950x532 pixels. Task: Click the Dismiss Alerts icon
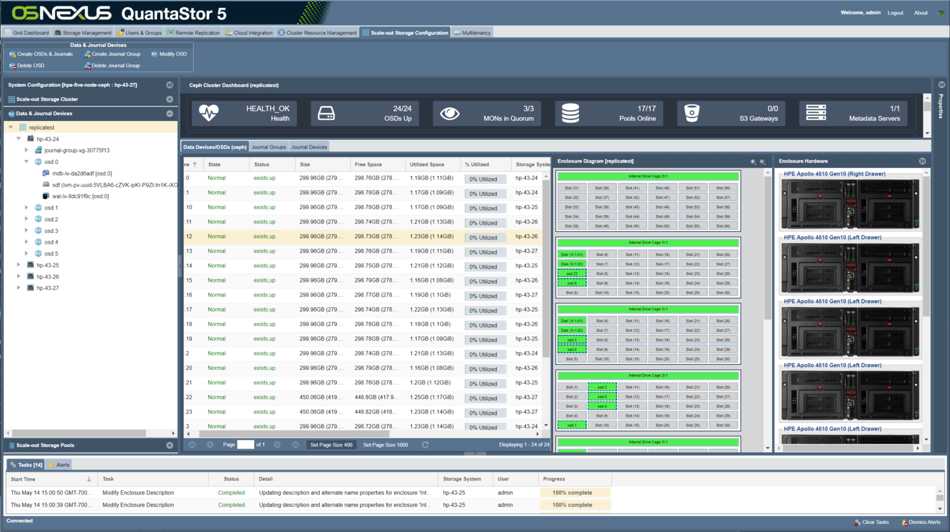(x=905, y=522)
